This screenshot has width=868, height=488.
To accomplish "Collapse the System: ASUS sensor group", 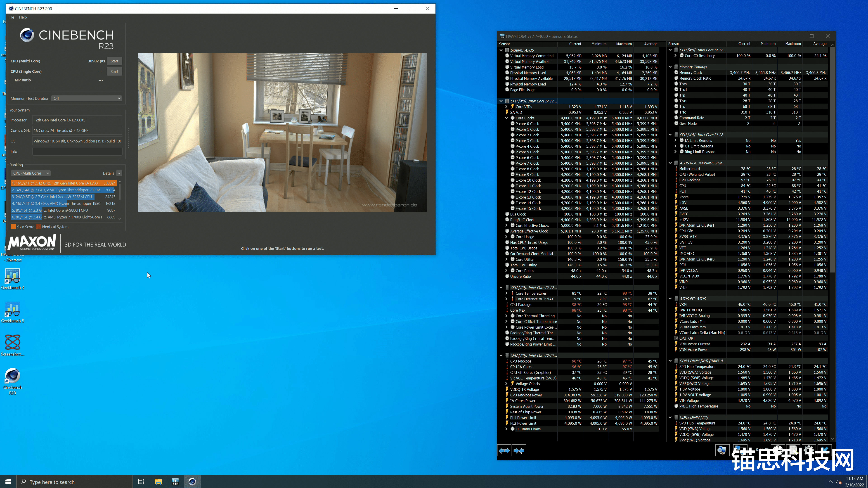I will [501, 50].
